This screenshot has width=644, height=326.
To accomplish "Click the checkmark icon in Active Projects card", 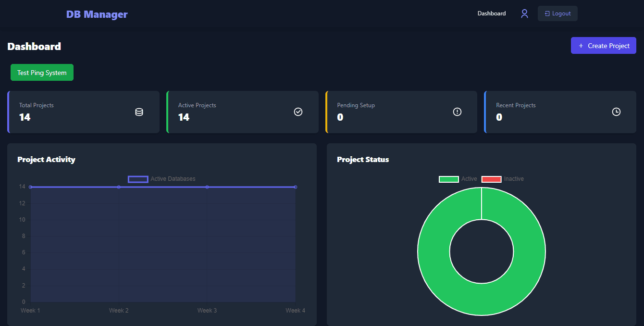I will coord(298,112).
